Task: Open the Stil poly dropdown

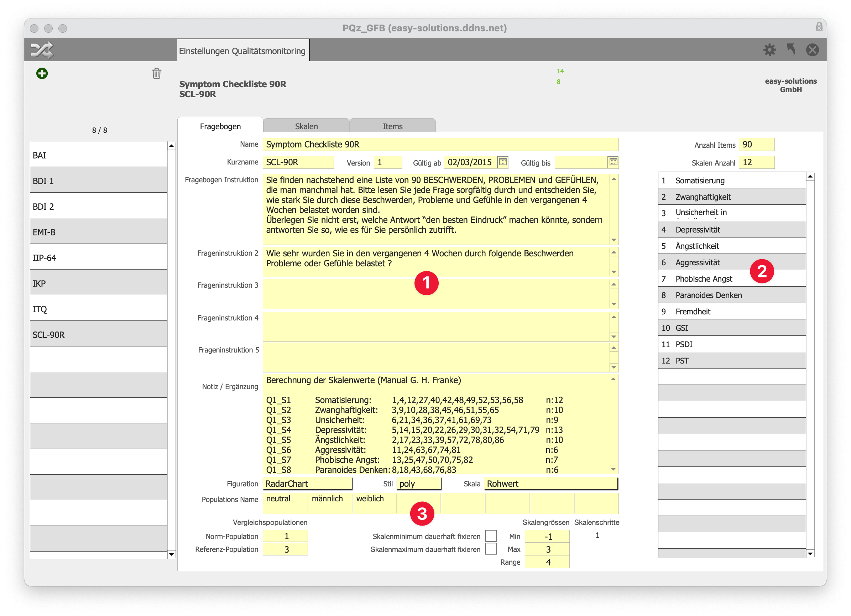Action: [419, 484]
